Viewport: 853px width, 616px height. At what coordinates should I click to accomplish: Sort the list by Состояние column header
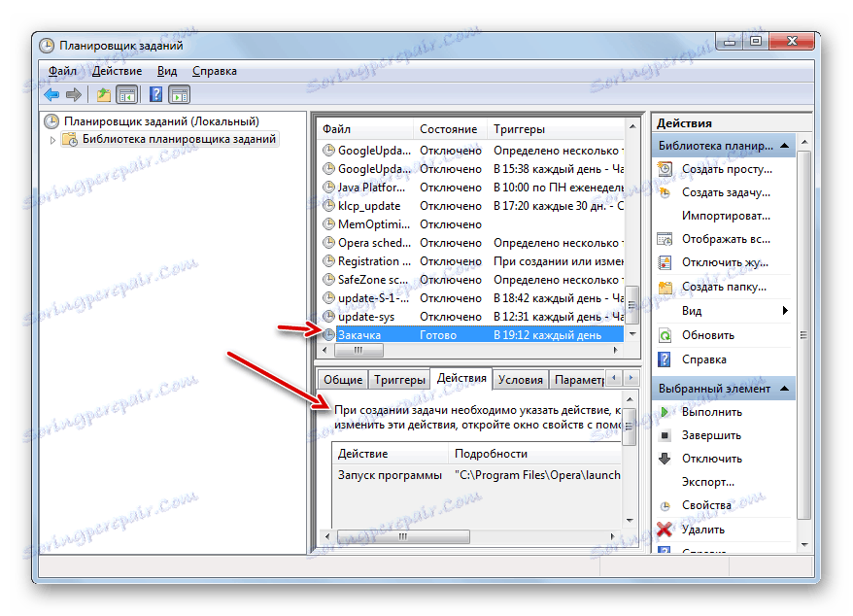pos(450,129)
